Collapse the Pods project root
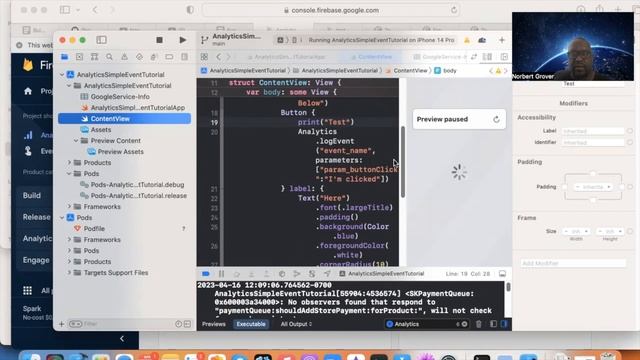Screen dimensions: 640x360 point(62,218)
